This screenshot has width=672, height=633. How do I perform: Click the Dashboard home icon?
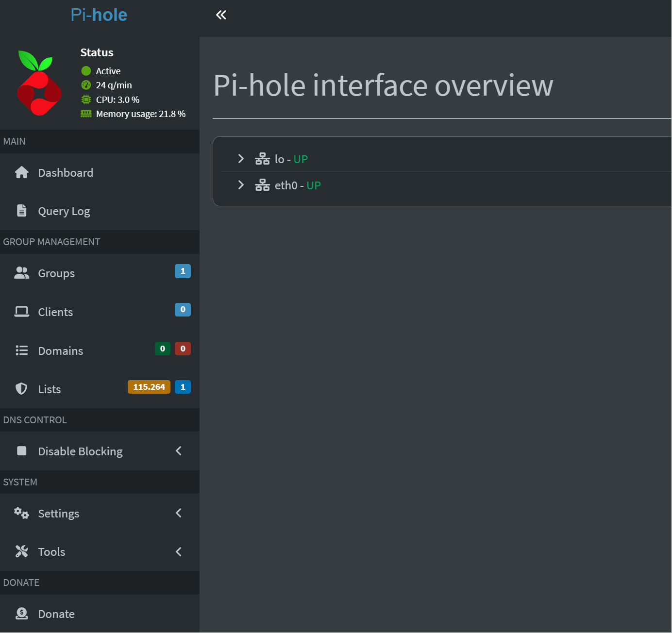pos(21,173)
